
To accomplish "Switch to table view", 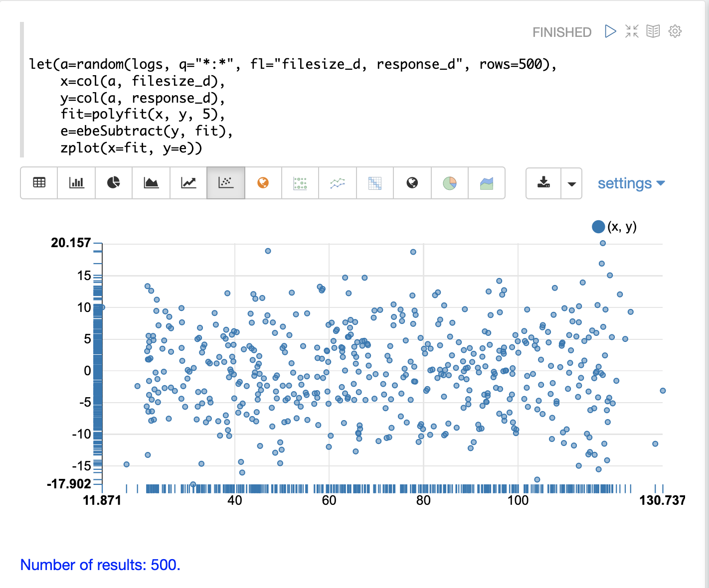I will (x=39, y=183).
